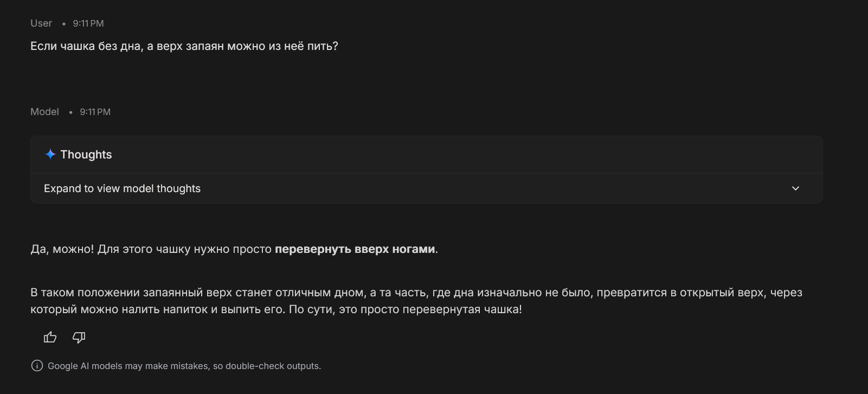Click "Expand to view model thoughts" row
The image size is (868, 394).
[122, 188]
